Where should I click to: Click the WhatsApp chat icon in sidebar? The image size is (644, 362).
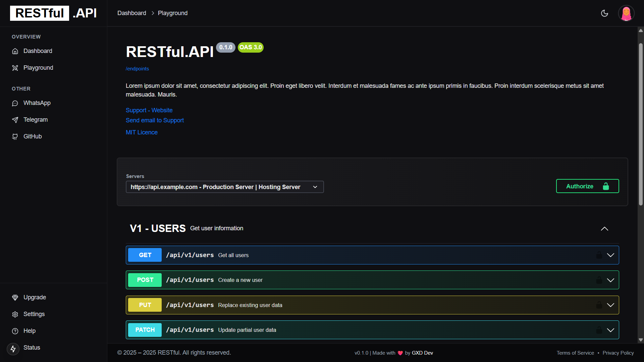[15, 103]
